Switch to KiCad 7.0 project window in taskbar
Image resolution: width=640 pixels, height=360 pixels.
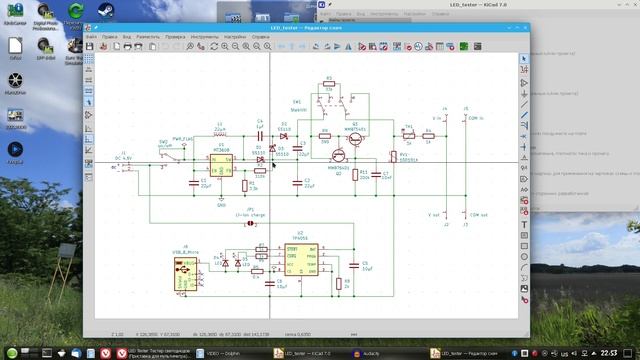(x=308, y=353)
